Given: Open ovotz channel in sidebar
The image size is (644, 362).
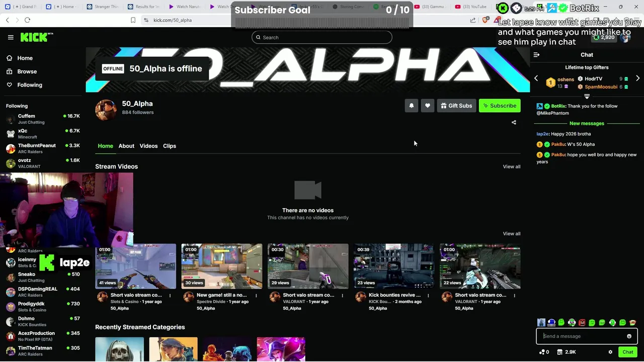Looking at the screenshot, I should 43,163.
